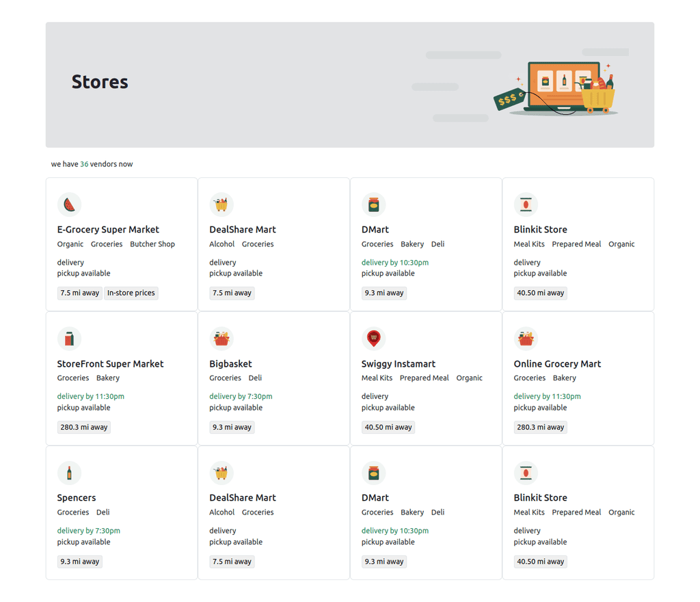Image resolution: width=700 pixels, height=602 pixels.
Task: Click the 9.3 mi away badge on Bigbasket
Action: pyautogui.click(x=232, y=428)
